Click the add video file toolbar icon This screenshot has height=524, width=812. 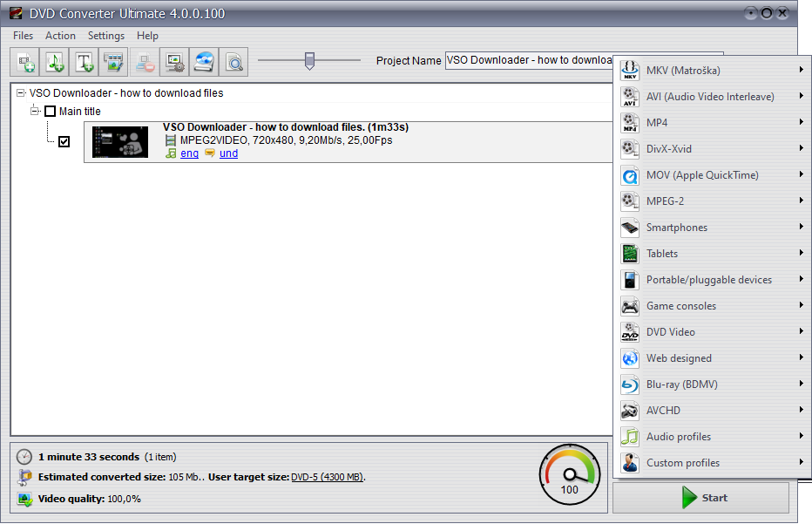pyautogui.click(x=25, y=62)
